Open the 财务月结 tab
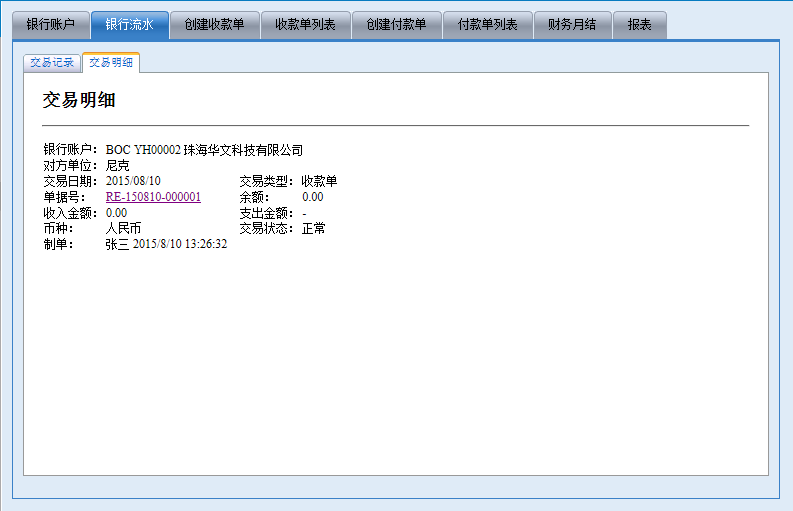This screenshot has height=511, width=793. click(572, 25)
